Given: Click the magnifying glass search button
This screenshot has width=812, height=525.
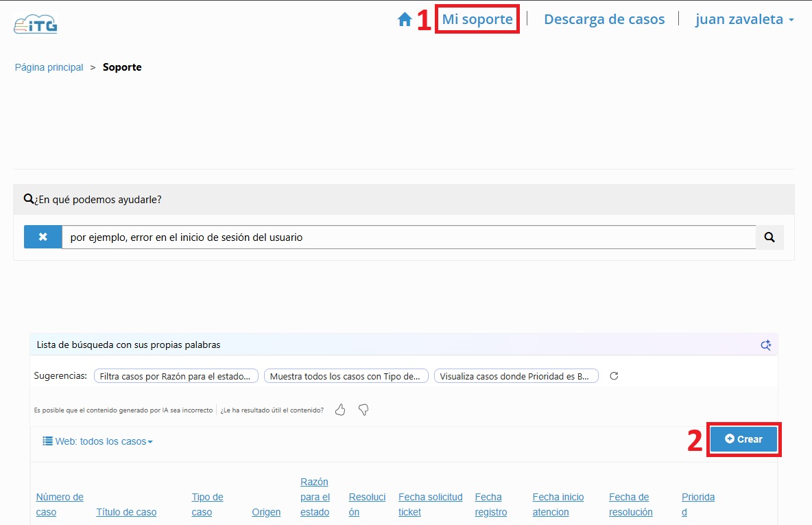Looking at the screenshot, I should coord(769,237).
